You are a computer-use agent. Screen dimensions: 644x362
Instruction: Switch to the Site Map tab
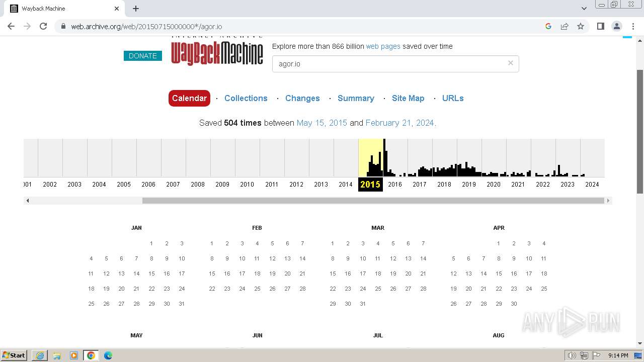click(408, 98)
